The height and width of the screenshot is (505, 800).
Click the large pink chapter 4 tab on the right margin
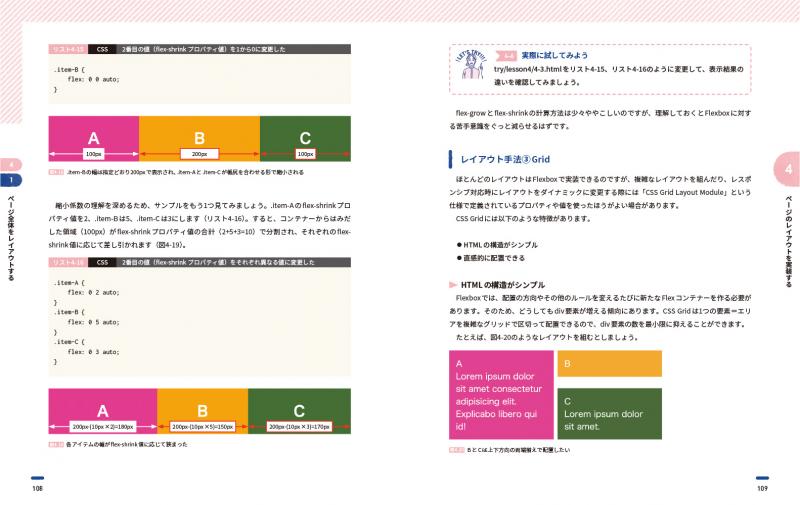(787, 169)
